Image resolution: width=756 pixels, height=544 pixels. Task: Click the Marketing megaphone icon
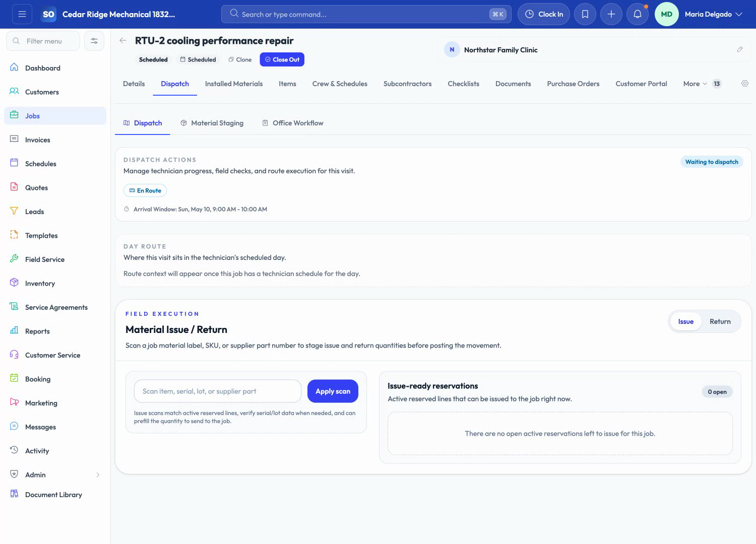14,402
